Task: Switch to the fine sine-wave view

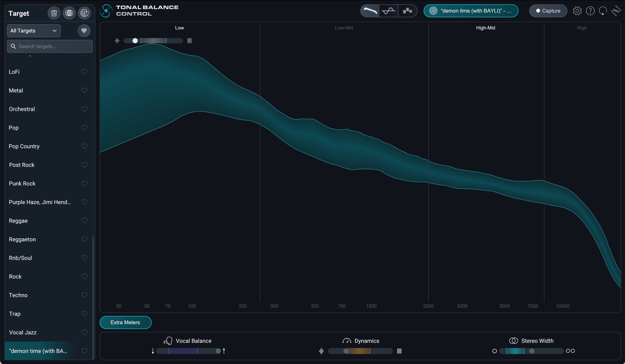Action: [x=389, y=11]
